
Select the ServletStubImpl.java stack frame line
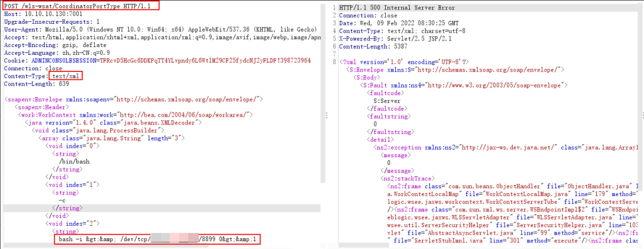pyautogui.click(x=516, y=241)
